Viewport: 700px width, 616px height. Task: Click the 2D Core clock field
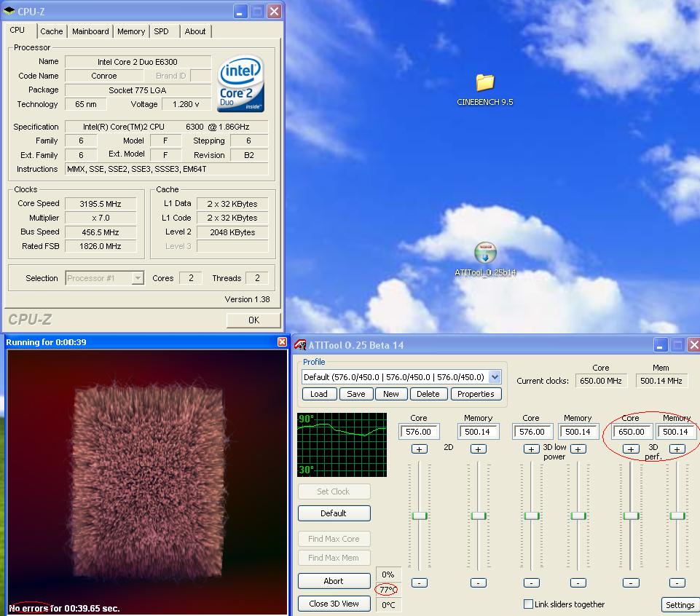(x=419, y=432)
